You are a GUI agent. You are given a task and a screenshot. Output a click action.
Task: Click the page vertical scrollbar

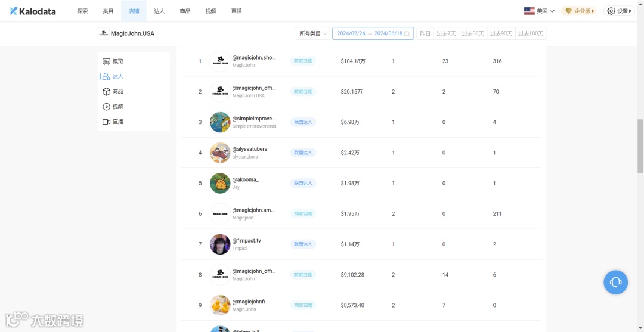(640, 146)
